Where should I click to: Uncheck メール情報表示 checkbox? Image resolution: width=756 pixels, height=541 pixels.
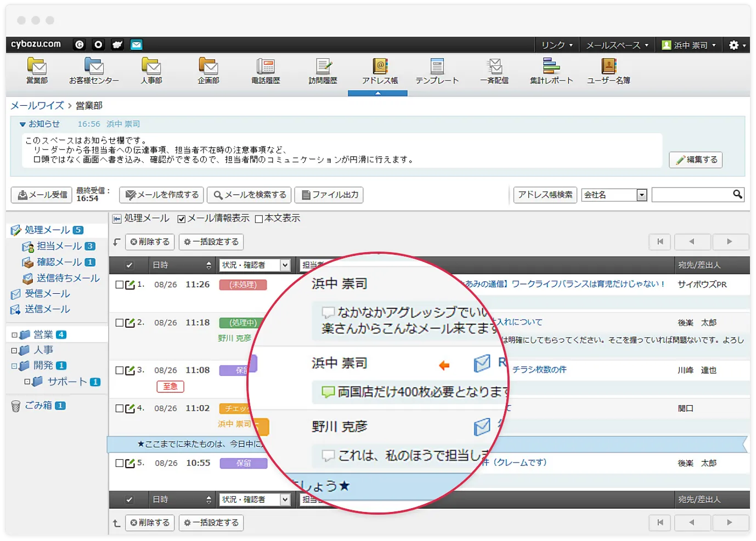[x=182, y=219]
